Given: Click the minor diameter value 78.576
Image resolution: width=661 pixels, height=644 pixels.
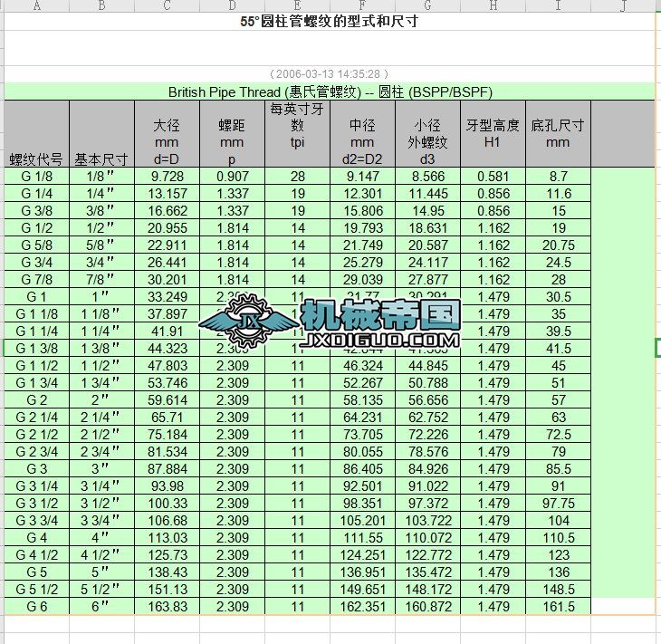Looking at the screenshot, I should [428, 452].
